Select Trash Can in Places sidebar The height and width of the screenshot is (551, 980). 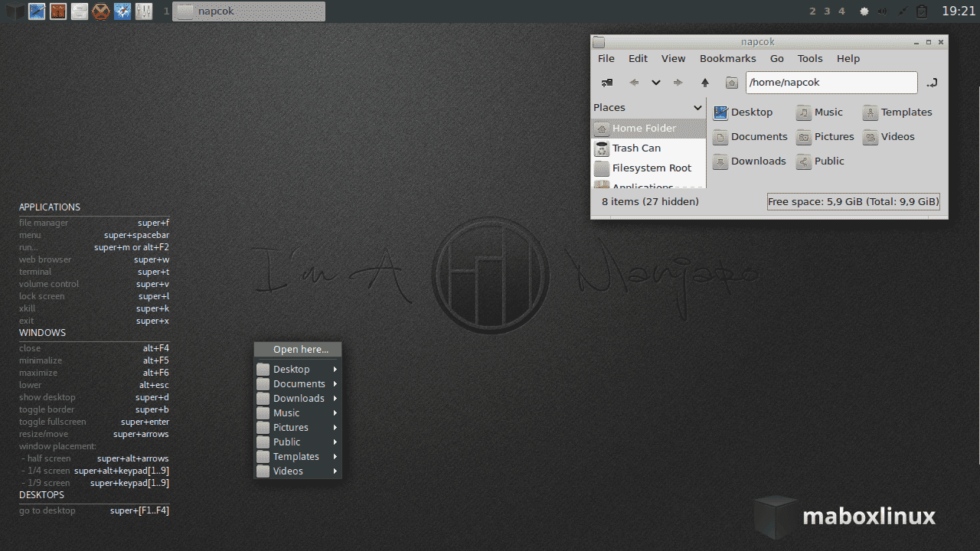click(635, 148)
